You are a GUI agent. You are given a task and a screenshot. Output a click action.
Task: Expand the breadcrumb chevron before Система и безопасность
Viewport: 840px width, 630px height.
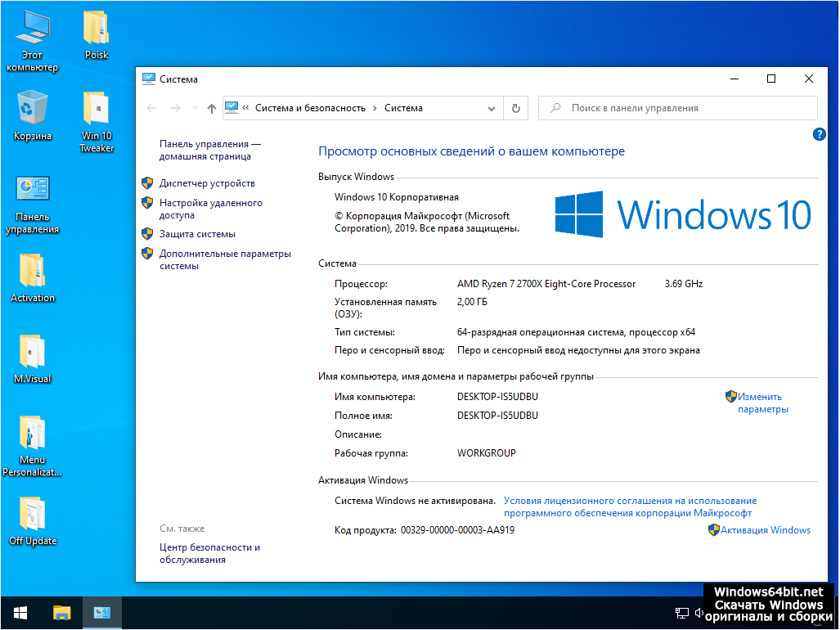coord(245,108)
